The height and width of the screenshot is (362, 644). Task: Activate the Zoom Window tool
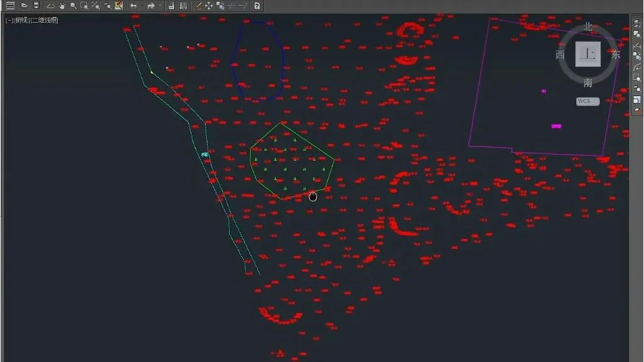coord(84,6)
